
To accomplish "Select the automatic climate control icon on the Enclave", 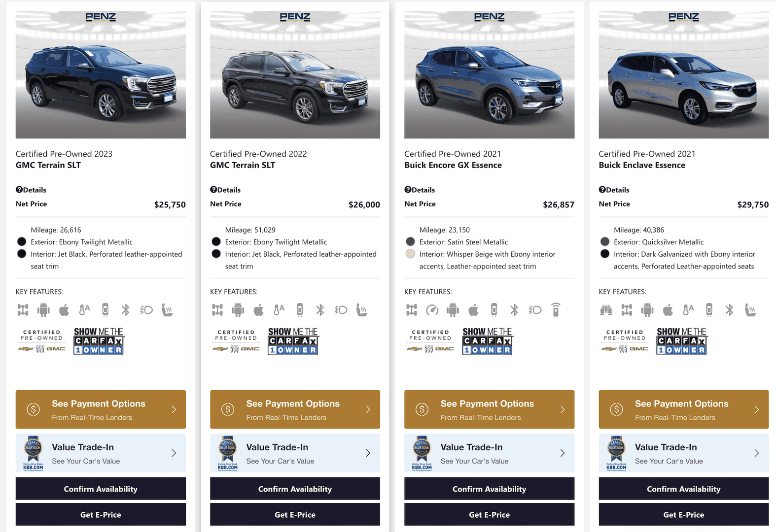I will click(x=688, y=310).
